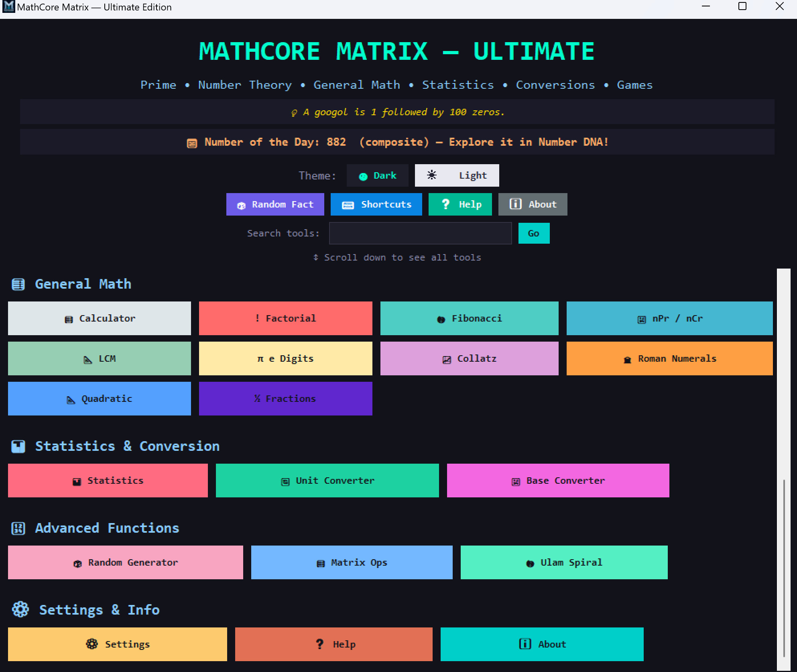797x672 pixels.
Task: Click the gray About button in the top row
Action: (x=533, y=204)
